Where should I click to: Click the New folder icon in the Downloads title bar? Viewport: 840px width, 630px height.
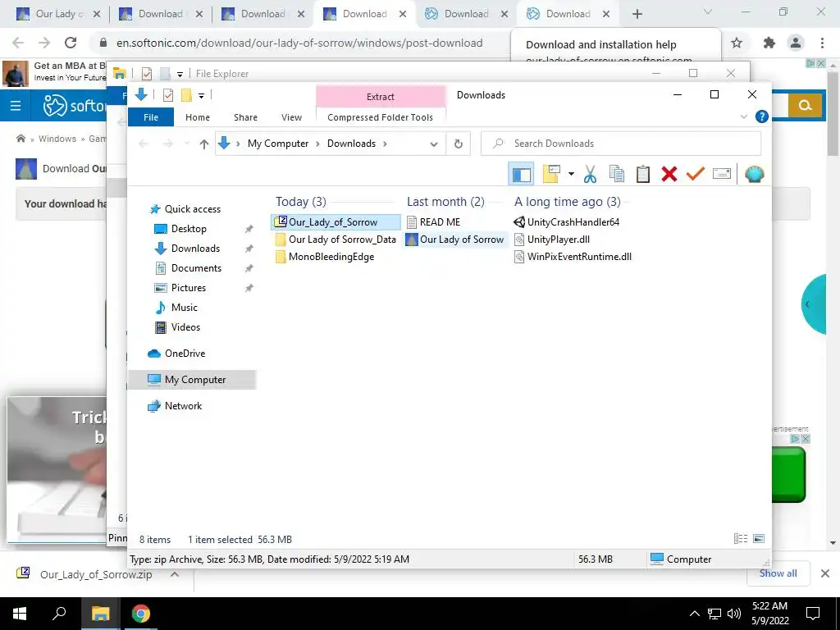(x=186, y=95)
